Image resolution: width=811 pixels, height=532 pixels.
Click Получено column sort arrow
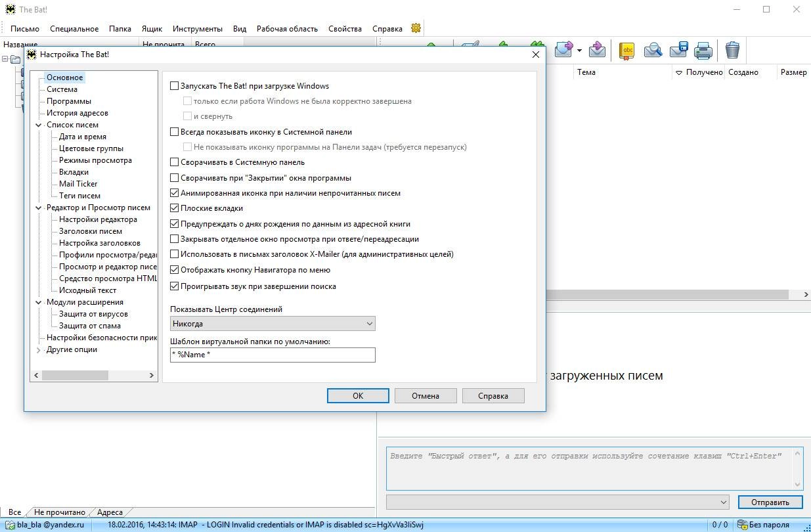coord(679,72)
